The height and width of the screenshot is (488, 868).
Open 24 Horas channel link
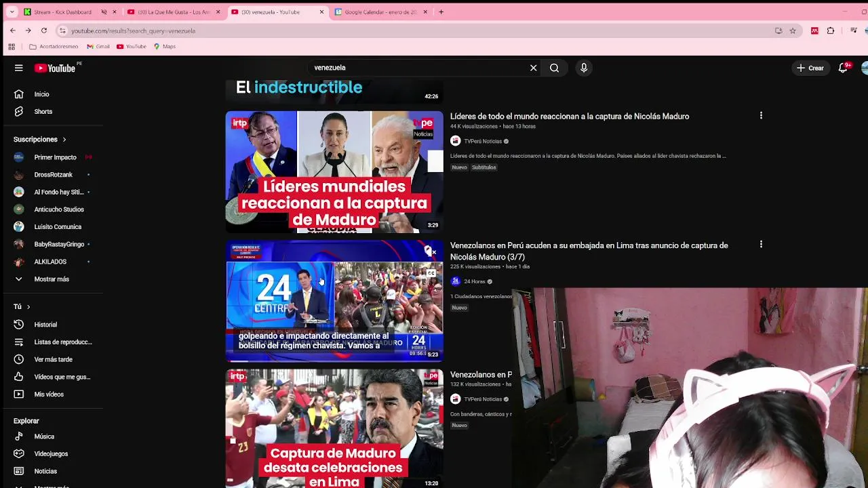click(x=474, y=281)
